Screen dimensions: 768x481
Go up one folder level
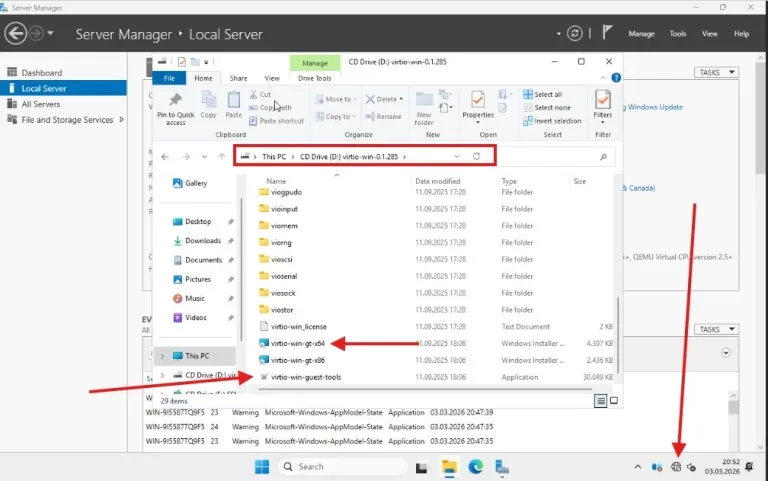coord(221,157)
